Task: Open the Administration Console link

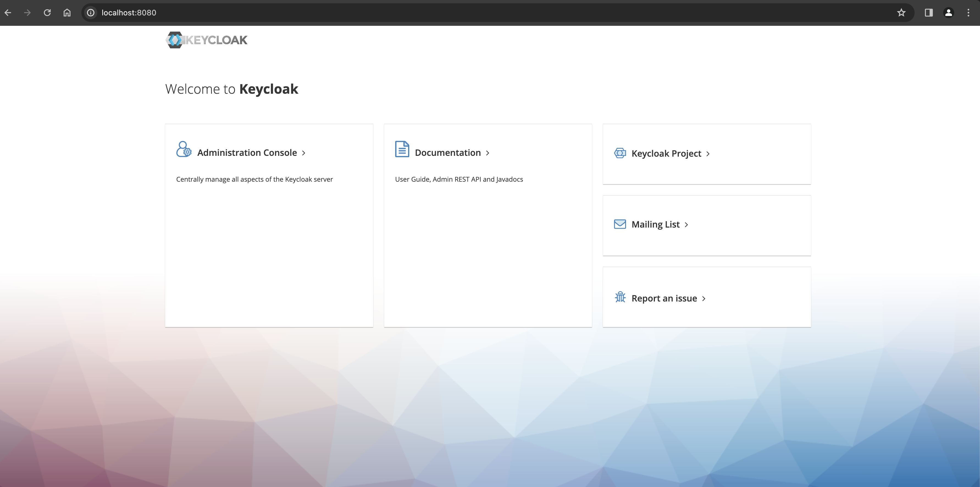Action: tap(247, 153)
